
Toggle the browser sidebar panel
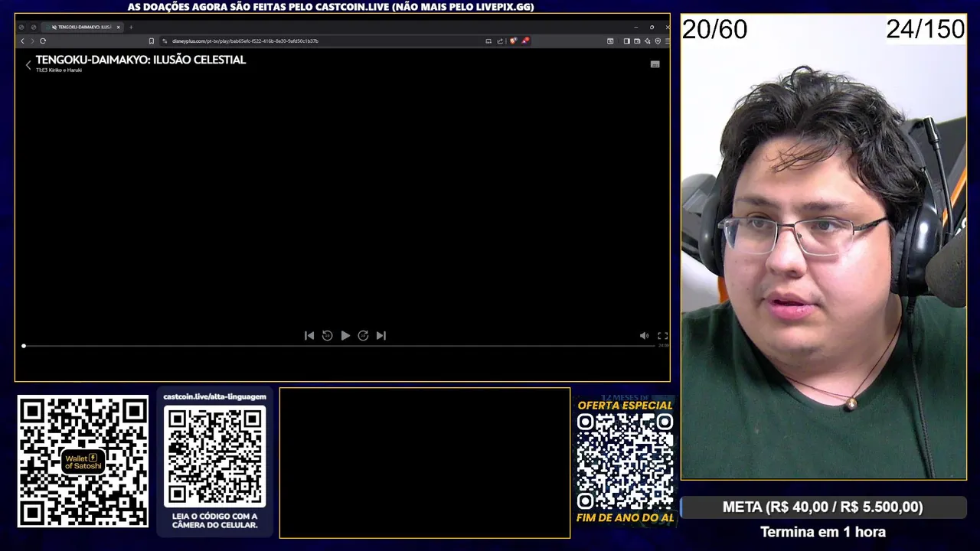pyautogui.click(x=626, y=41)
